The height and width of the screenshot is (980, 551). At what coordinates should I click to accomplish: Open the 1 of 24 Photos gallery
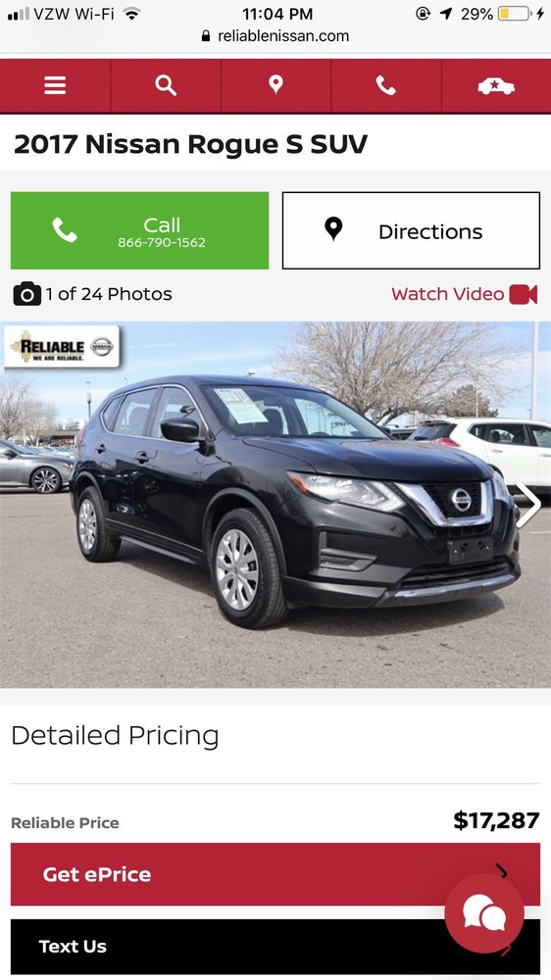pos(108,294)
